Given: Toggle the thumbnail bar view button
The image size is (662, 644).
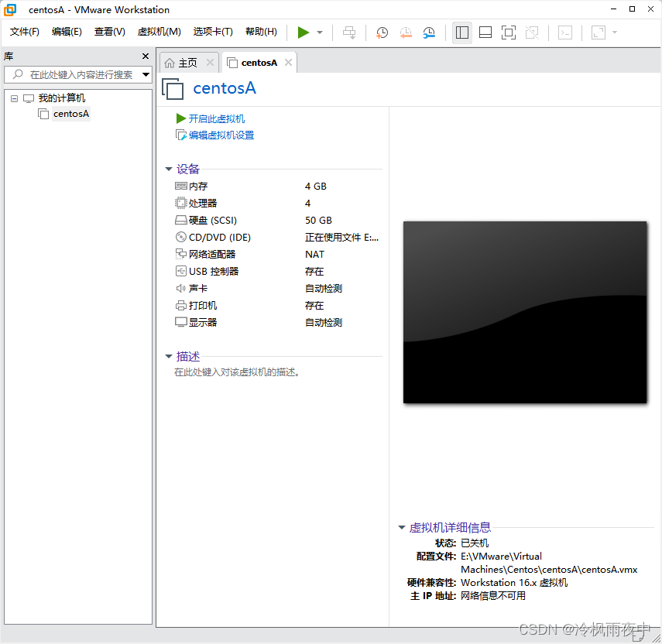Looking at the screenshot, I should coord(485,33).
